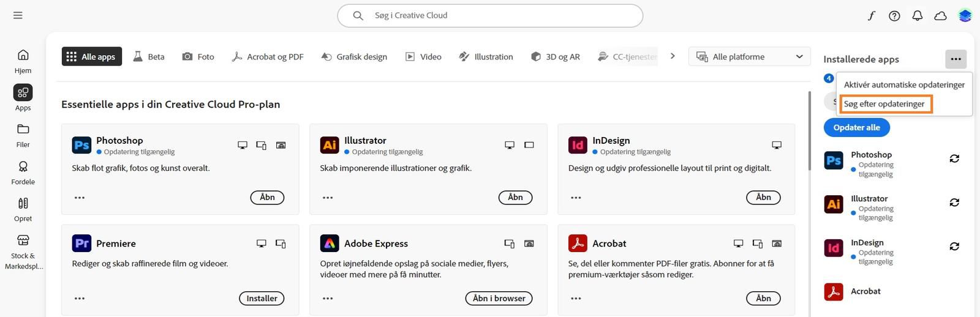
Task: Switch to Grafisk design tab
Action: click(x=355, y=56)
